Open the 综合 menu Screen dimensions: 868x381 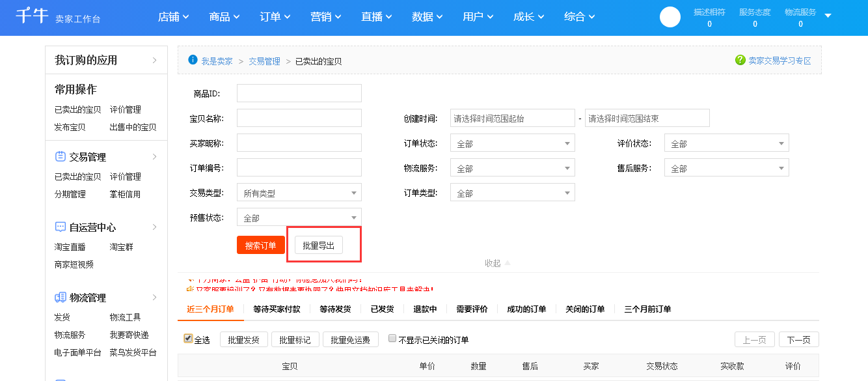coord(580,16)
